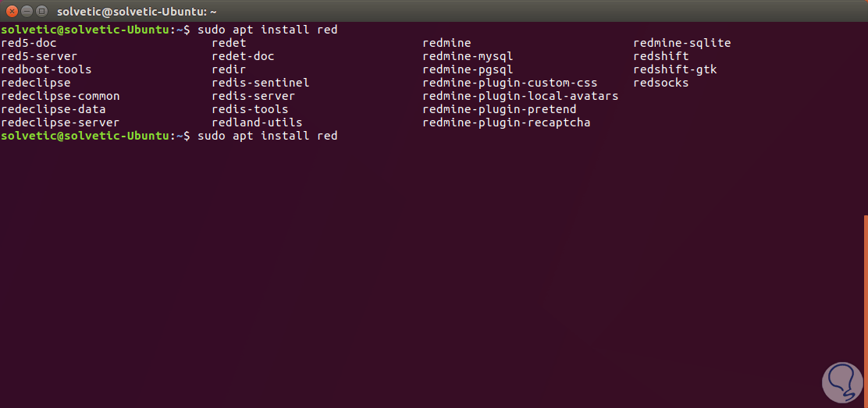
Task: Click the redboot-tools package name
Action: tap(46, 69)
